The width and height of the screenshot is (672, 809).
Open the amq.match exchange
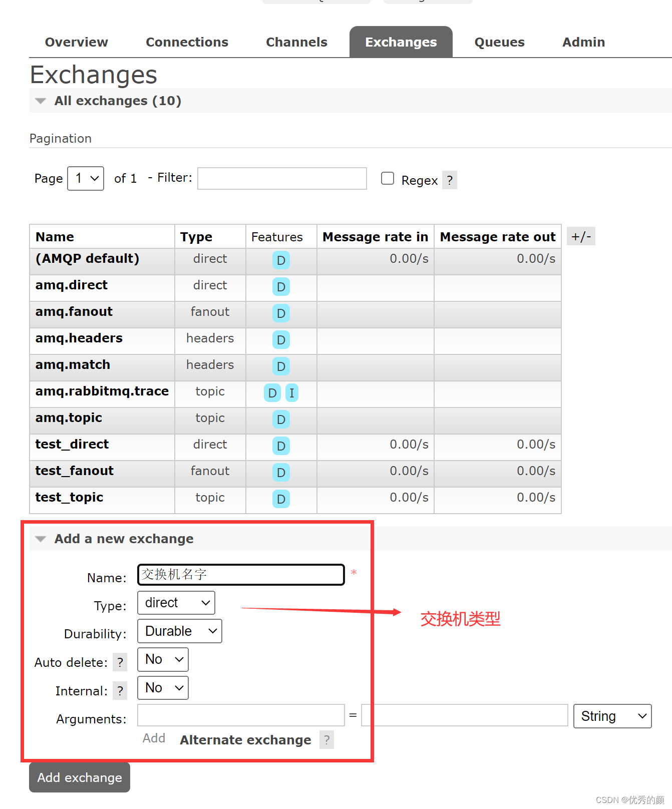pos(73,364)
